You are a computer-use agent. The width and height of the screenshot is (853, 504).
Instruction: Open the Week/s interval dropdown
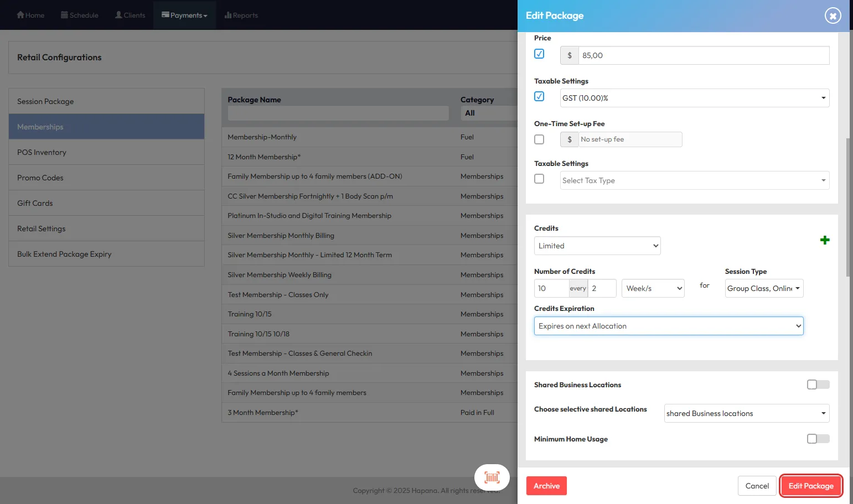point(653,288)
